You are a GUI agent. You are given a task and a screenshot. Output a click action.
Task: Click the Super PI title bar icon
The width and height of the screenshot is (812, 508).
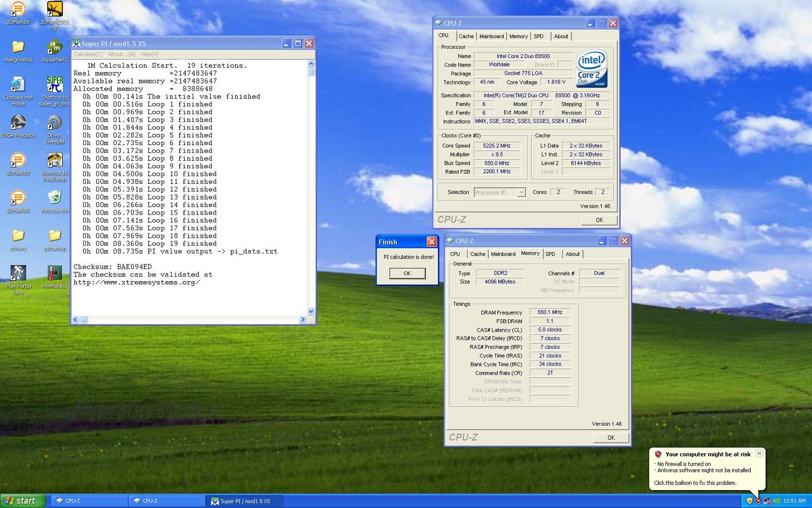tap(76, 43)
